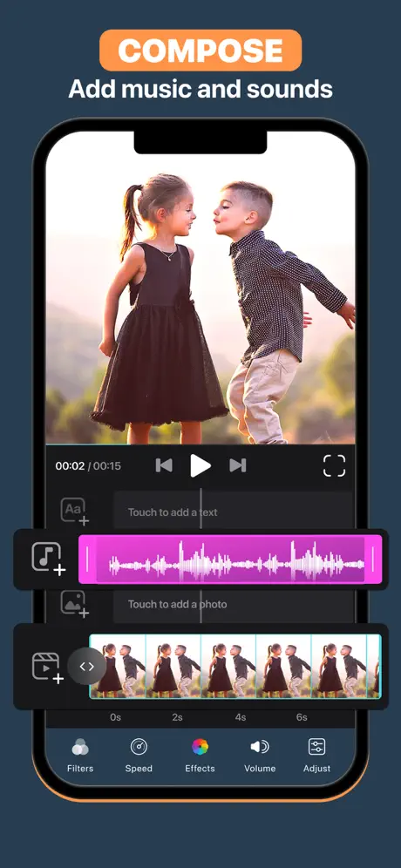Open the Speed tool
The width and height of the screenshot is (401, 868).
(139, 755)
